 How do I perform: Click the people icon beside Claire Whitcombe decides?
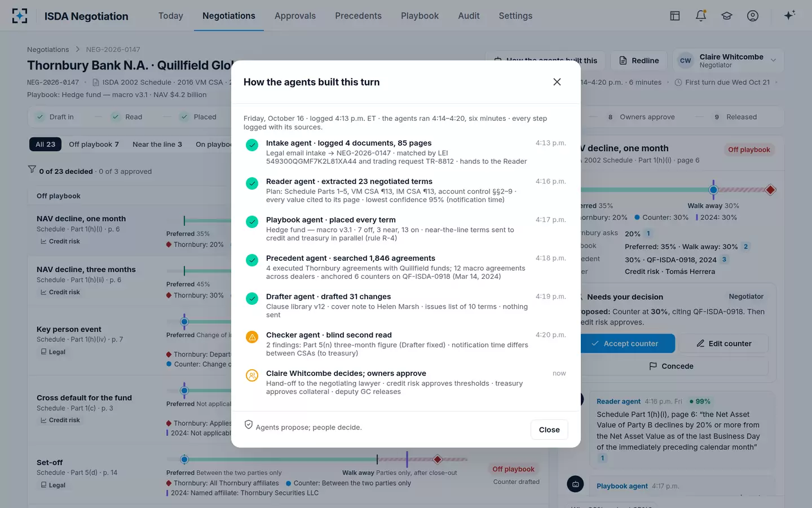click(252, 375)
